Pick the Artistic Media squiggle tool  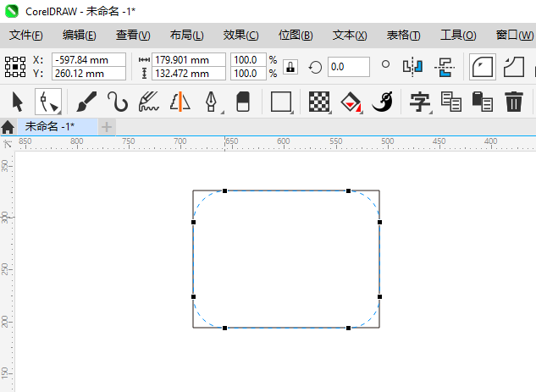[149, 102]
